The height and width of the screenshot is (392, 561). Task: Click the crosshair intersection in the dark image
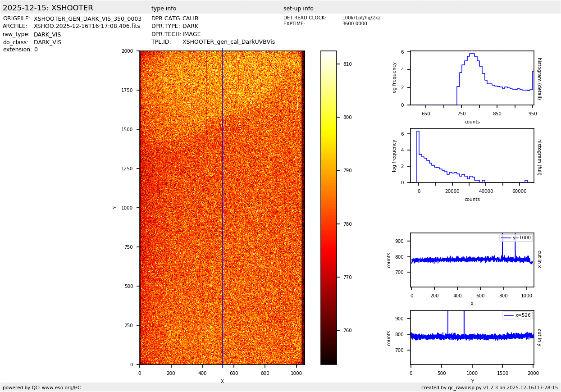(222, 208)
